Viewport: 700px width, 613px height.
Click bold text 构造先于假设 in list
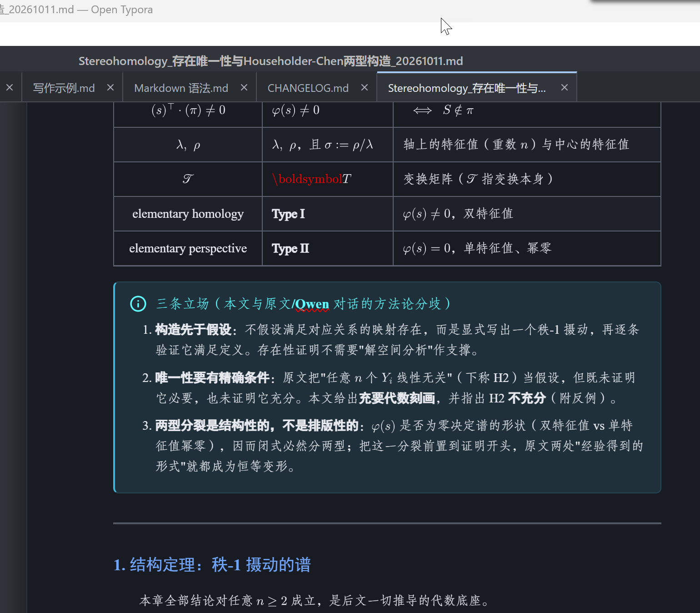194,330
